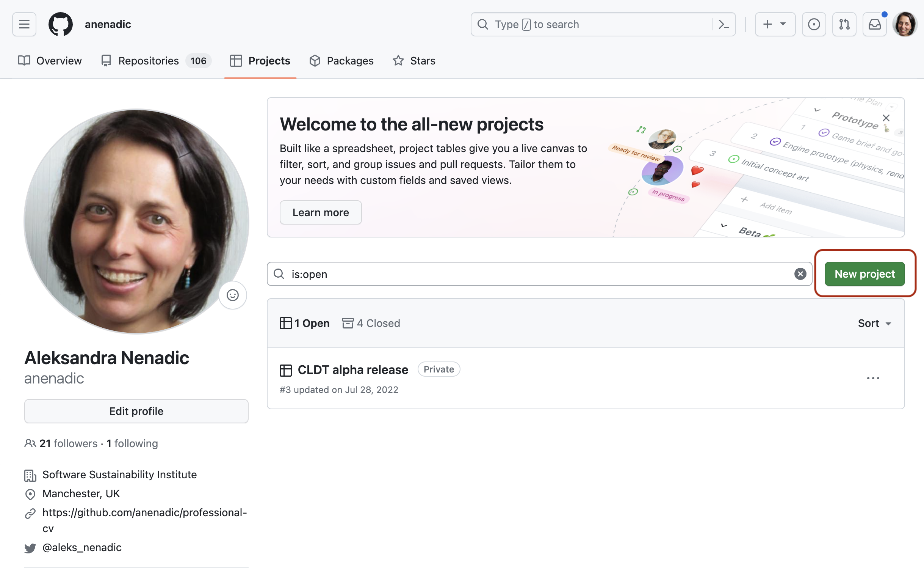Open the Packages tab
924x572 pixels.
341,60
